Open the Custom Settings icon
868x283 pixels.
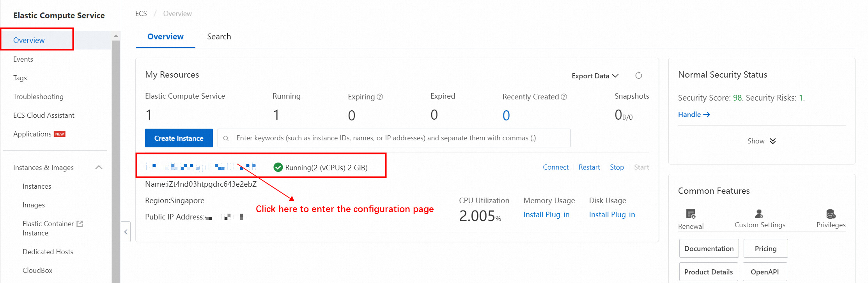[x=759, y=214]
